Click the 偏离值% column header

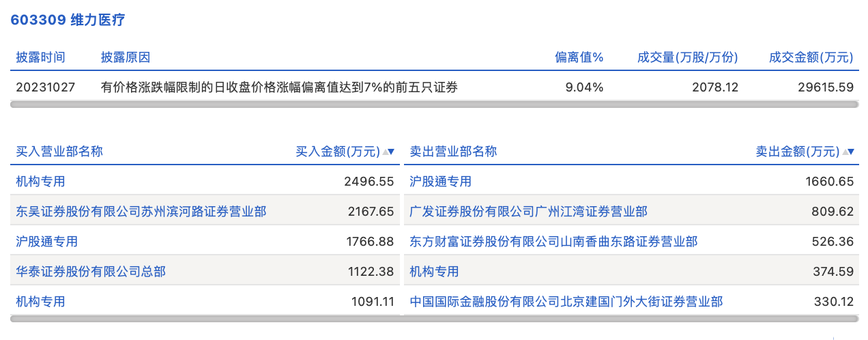pos(579,57)
